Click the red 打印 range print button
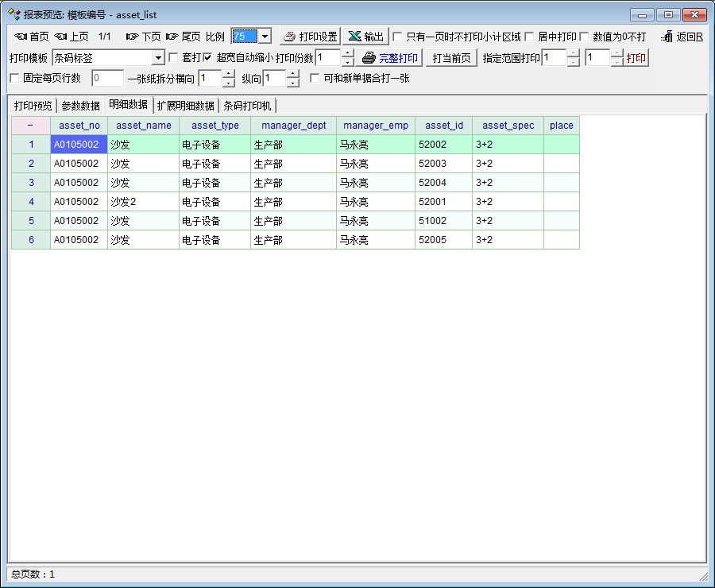 636,58
